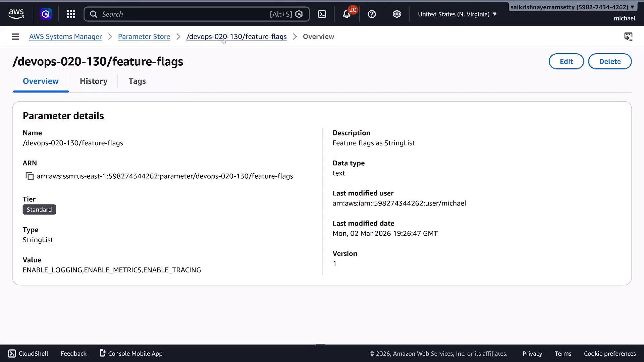Select the value ENABLE_LOGGING,ENABLE_METRICS,ENABLE_TRACING text

112,270
